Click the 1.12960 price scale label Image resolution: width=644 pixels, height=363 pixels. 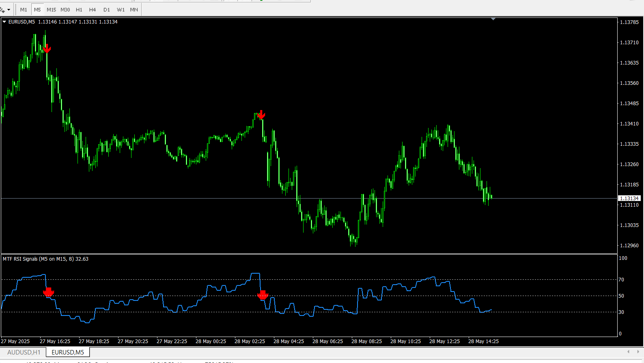tap(629, 246)
